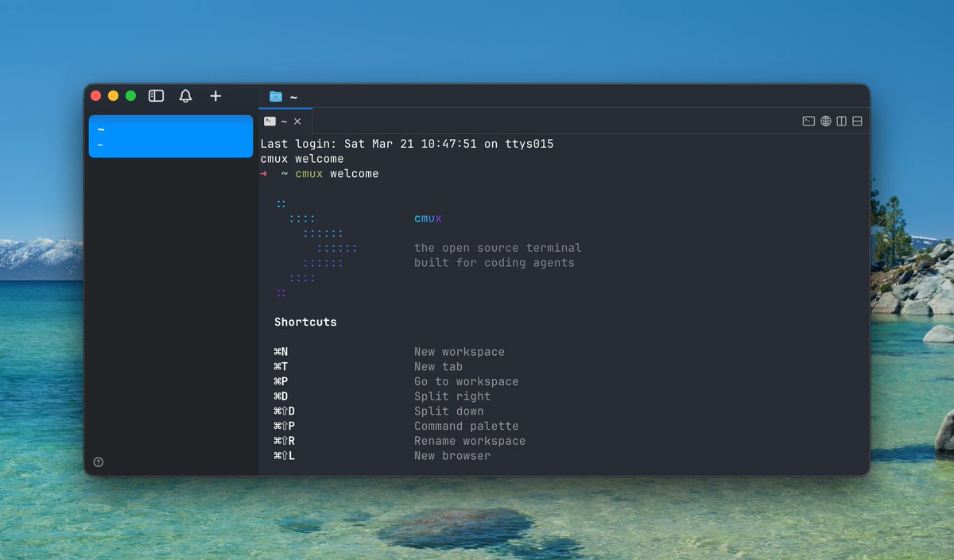
Task: Click the 'Last login' line
Action: point(407,145)
